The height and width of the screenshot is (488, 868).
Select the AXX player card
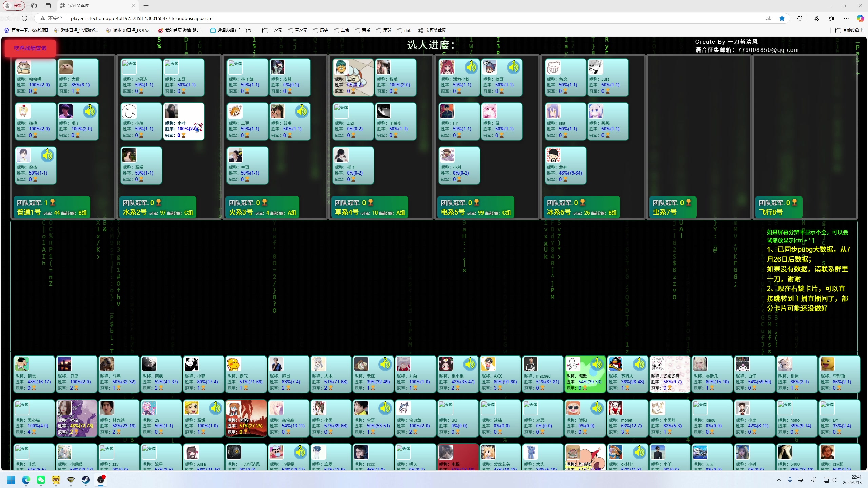(500, 374)
